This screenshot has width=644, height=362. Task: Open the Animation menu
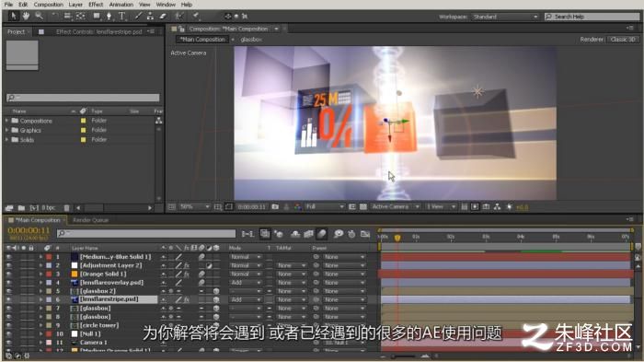coord(121,5)
